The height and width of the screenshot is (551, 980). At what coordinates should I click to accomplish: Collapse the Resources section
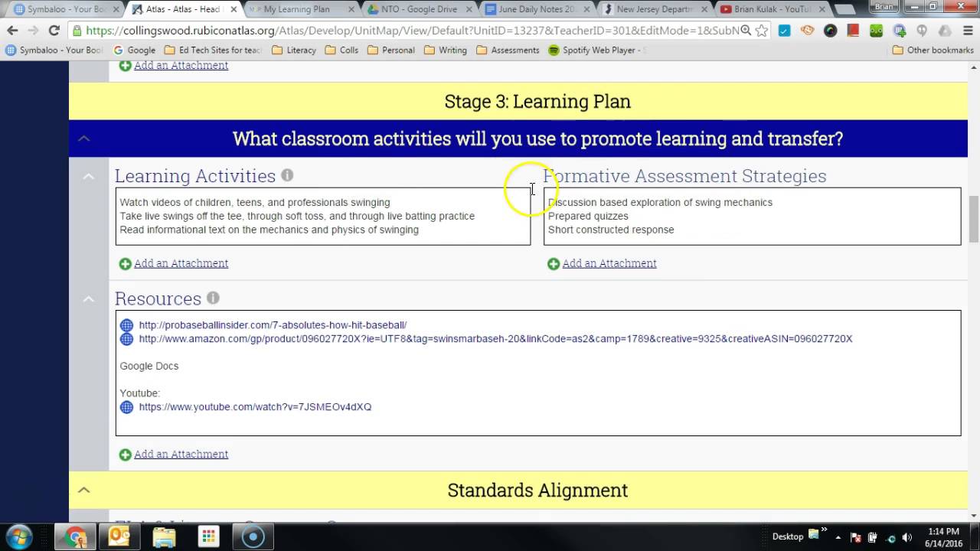(x=89, y=298)
